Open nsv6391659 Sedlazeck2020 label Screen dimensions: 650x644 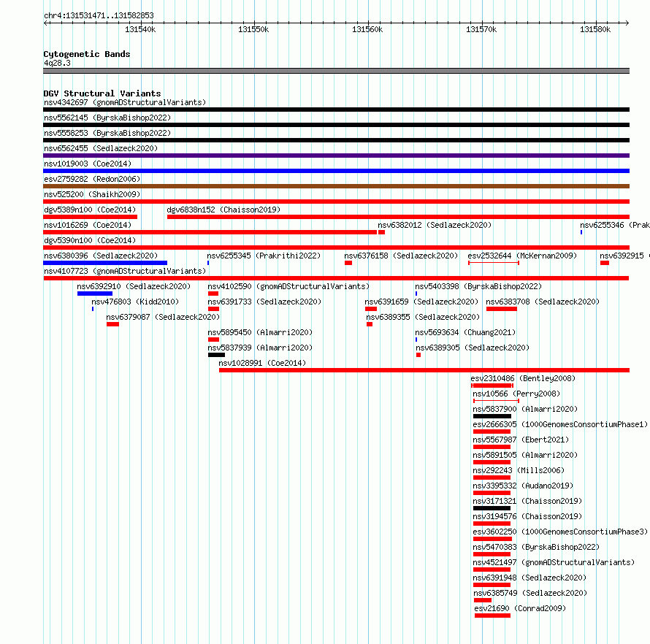(421, 302)
